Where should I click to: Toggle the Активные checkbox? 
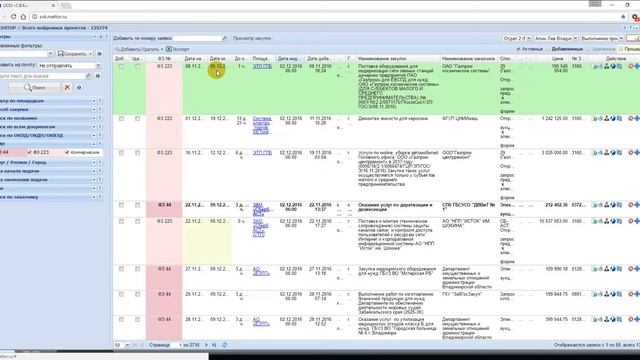coord(518,49)
